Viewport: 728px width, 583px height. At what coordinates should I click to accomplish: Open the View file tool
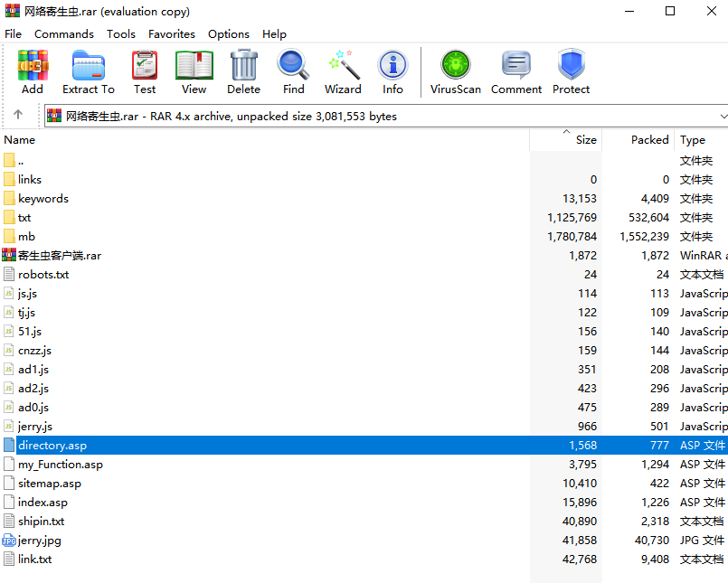click(x=194, y=72)
